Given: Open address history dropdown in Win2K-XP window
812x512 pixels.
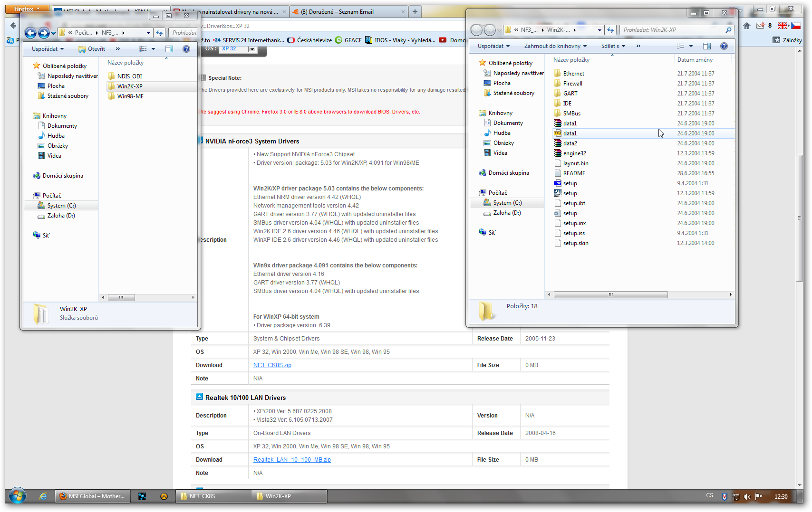Looking at the screenshot, I should [x=599, y=30].
